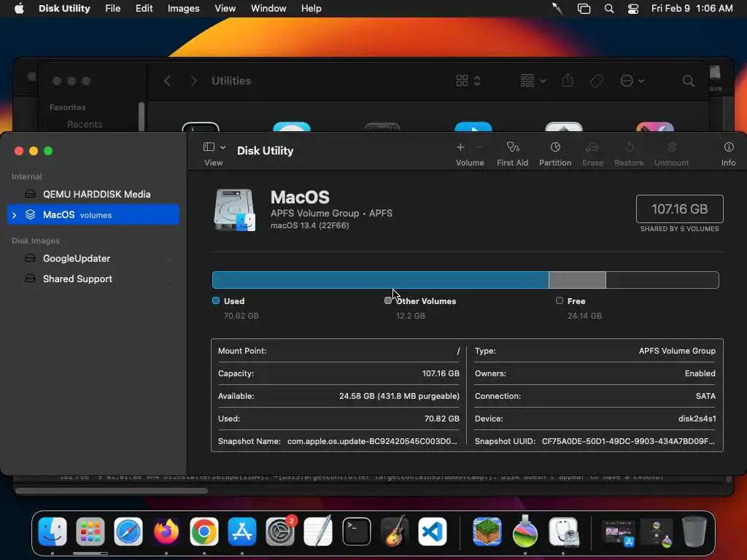Screen dimensions: 747x560
Task: Expand the MacOS volumes disclosure arrow
Action: coord(15,215)
